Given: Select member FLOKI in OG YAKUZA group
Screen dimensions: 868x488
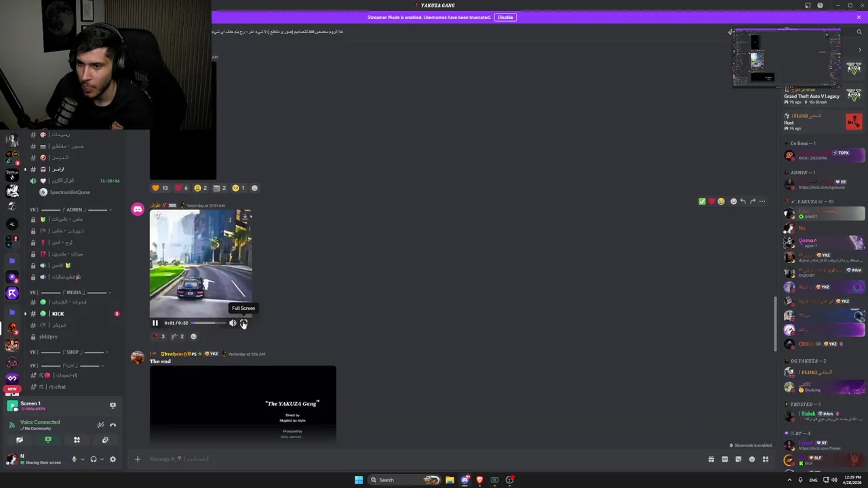Looking at the screenshot, I should pyautogui.click(x=824, y=372).
